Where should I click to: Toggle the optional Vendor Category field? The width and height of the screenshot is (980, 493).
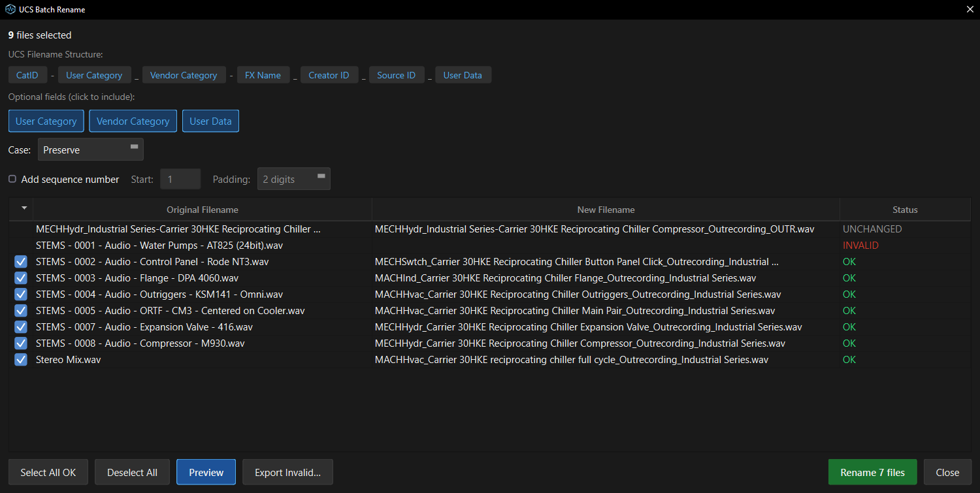click(133, 121)
